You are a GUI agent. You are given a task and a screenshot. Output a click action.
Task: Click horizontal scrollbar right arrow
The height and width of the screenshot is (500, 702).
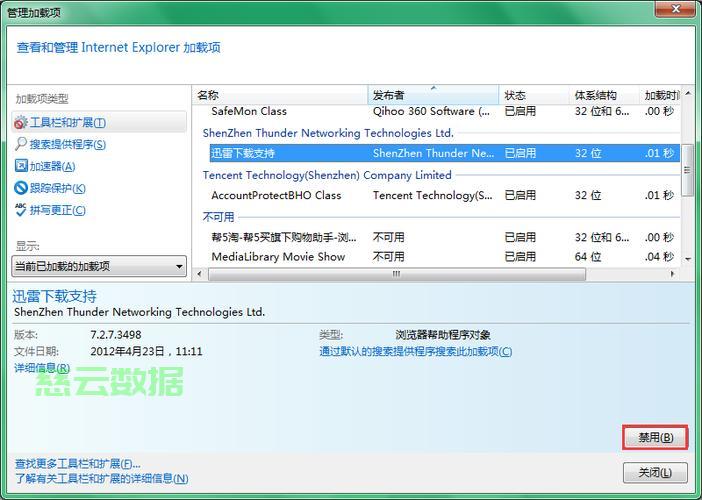(672, 274)
